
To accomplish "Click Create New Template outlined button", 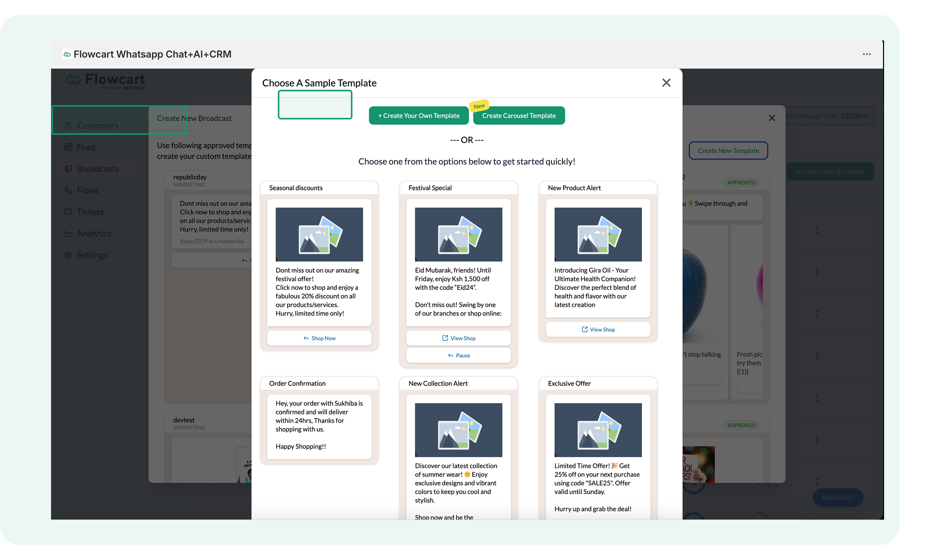I will pyautogui.click(x=728, y=151).
